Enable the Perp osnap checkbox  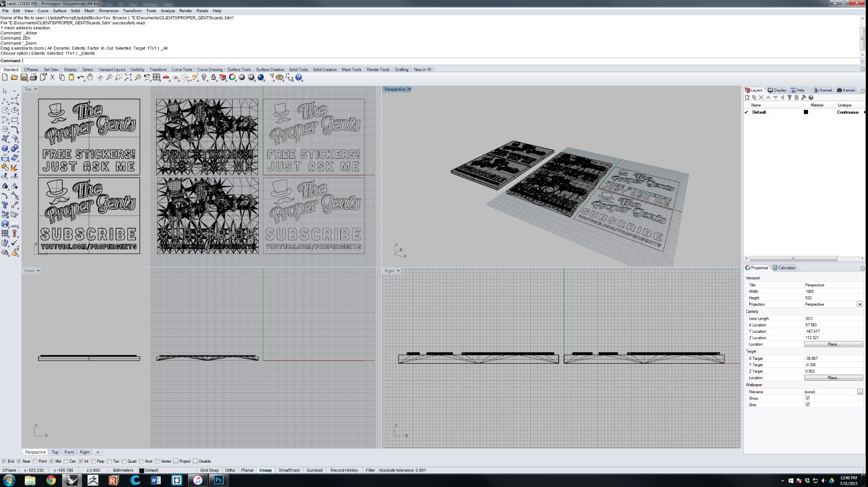pyautogui.click(x=93, y=461)
